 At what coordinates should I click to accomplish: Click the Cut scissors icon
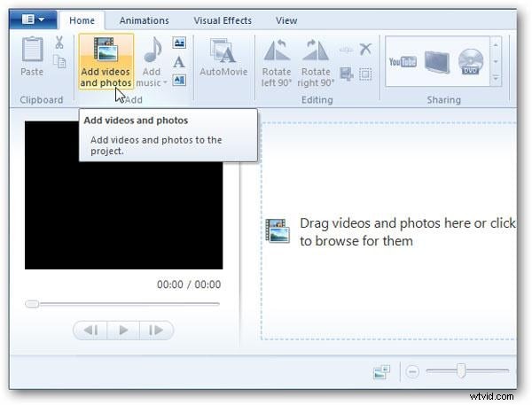[59, 43]
